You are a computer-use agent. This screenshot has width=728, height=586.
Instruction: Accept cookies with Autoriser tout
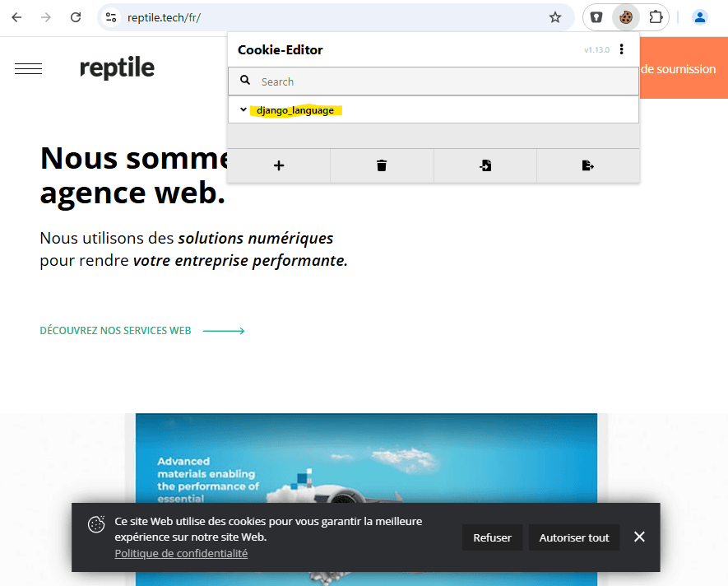pos(574,537)
